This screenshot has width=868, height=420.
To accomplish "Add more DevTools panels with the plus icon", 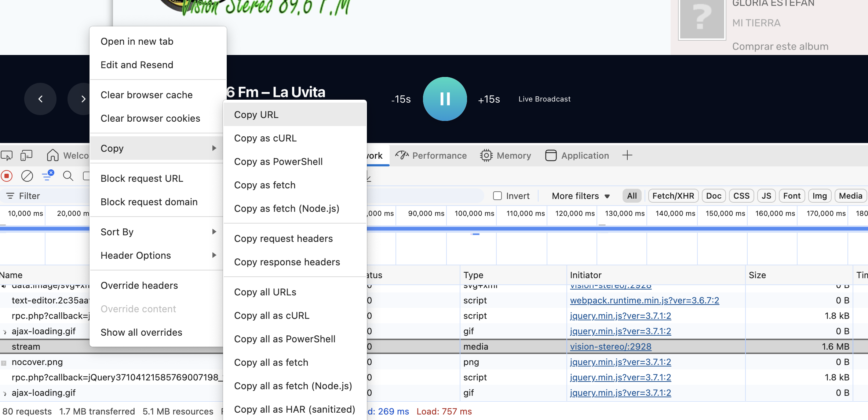I will tap(628, 155).
